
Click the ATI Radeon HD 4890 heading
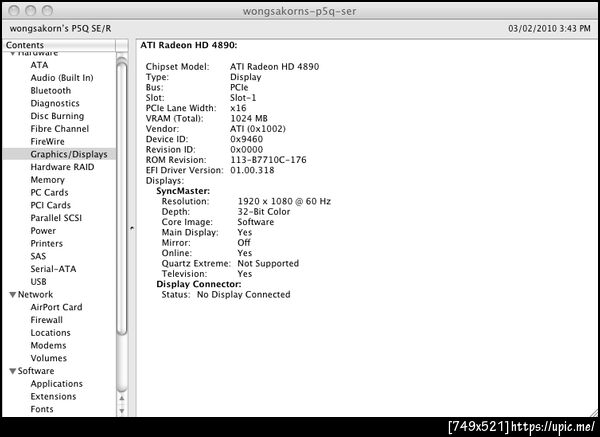[189, 45]
